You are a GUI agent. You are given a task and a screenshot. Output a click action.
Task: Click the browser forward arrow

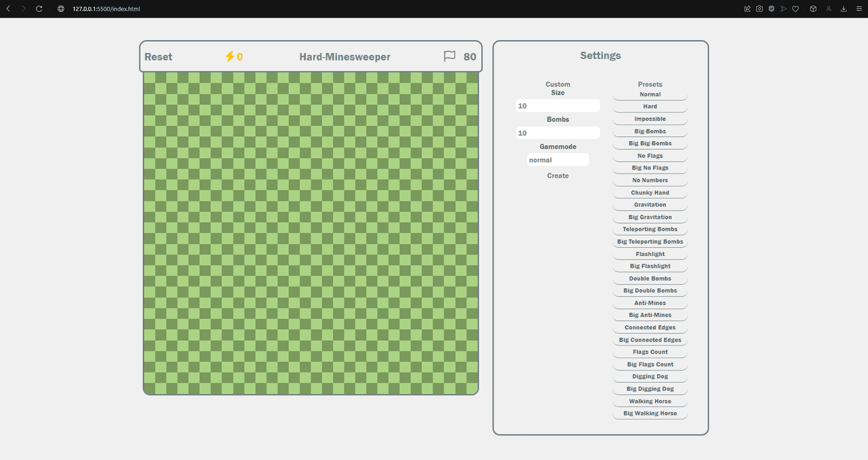[x=24, y=9]
